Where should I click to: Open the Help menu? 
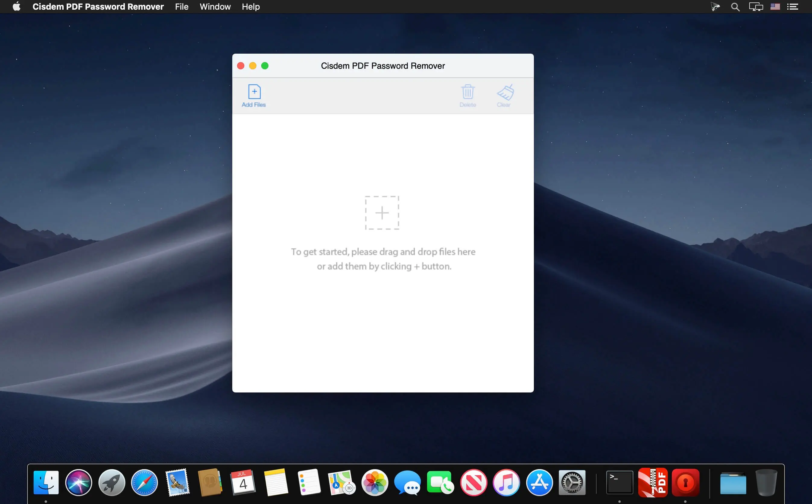[x=250, y=7]
